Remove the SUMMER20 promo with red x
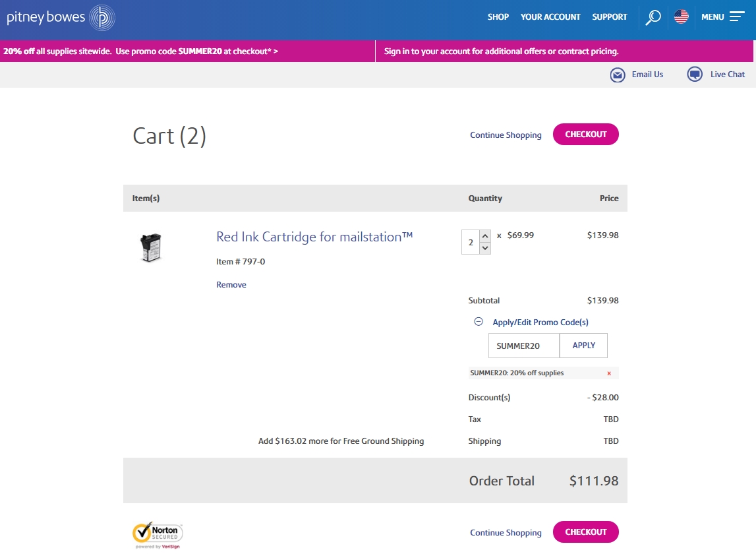 tap(609, 373)
